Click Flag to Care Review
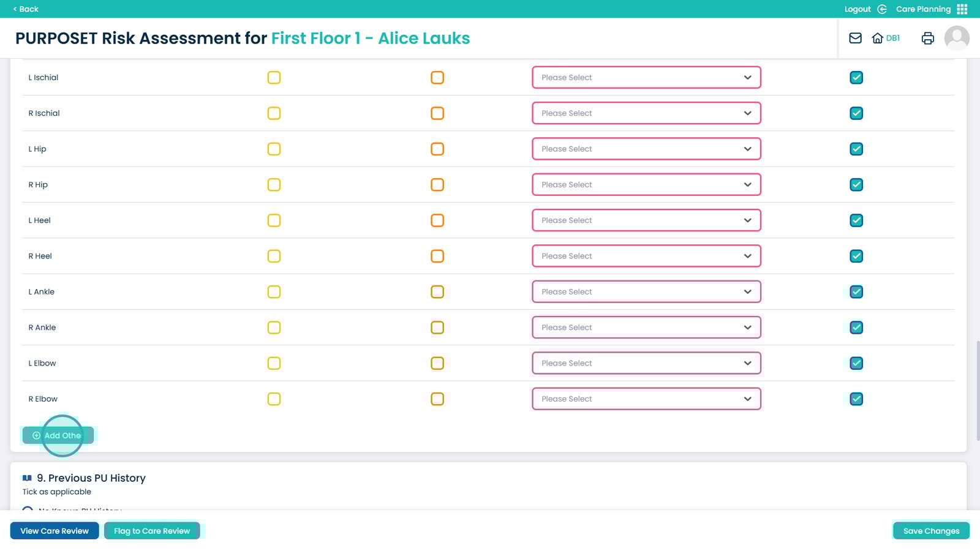 [x=152, y=531]
